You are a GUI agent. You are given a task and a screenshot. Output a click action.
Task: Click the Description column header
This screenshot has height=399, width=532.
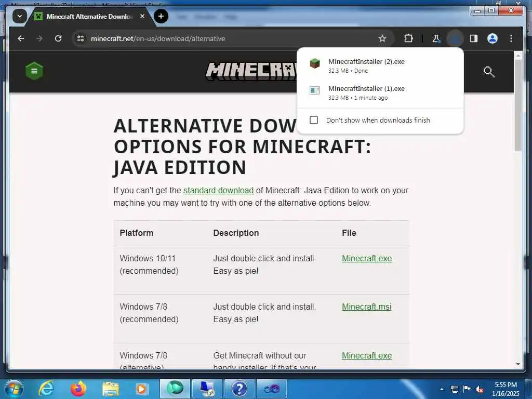coord(236,233)
